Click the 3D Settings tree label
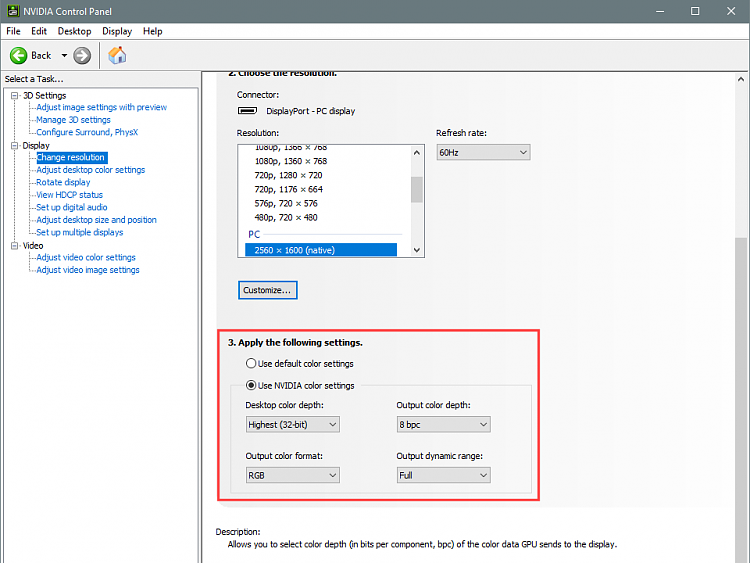The width and height of the screenshot is (750, 563). click(x=44, y=96)
